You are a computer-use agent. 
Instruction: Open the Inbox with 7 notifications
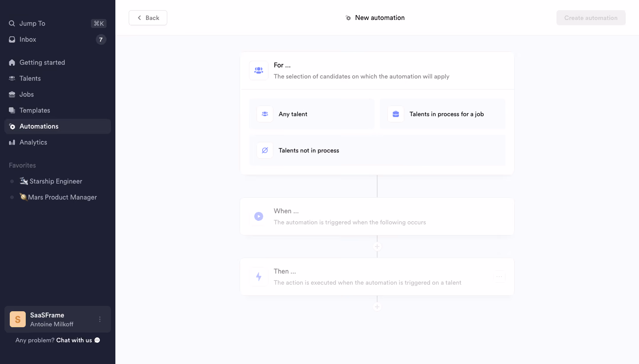[58, 39]
